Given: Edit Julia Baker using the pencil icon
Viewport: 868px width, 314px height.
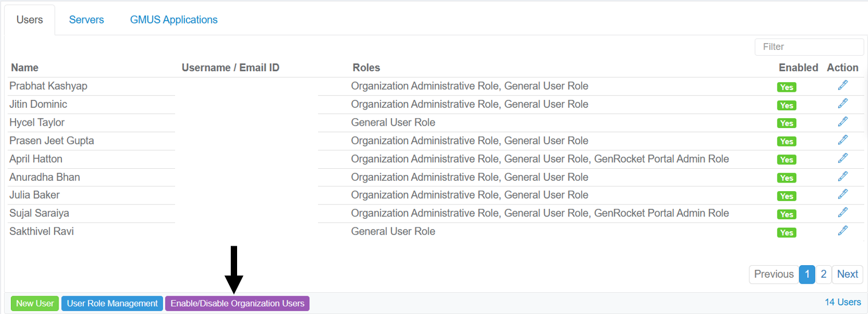Looking at the screenshot, I should tap(842, 195).
